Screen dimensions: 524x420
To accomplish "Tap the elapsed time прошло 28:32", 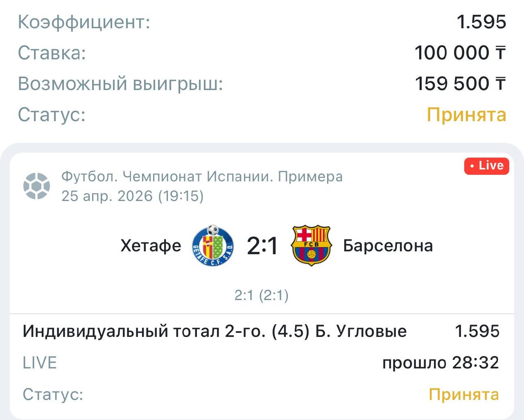I will click(440, 363).
